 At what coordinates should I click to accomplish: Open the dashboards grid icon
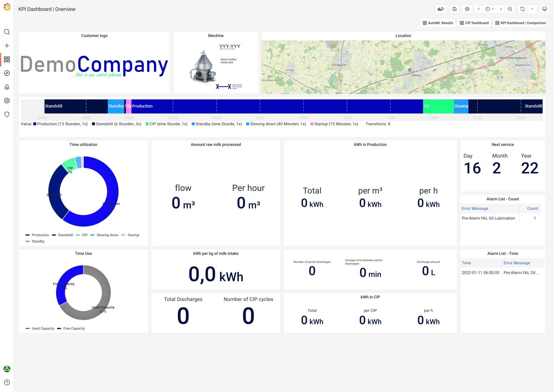[x=7, y=60]
